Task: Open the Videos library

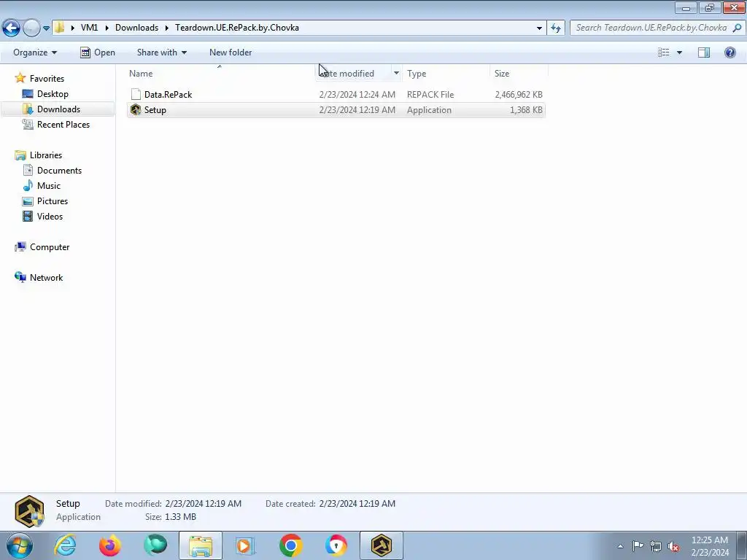Action: coord(50,216)
